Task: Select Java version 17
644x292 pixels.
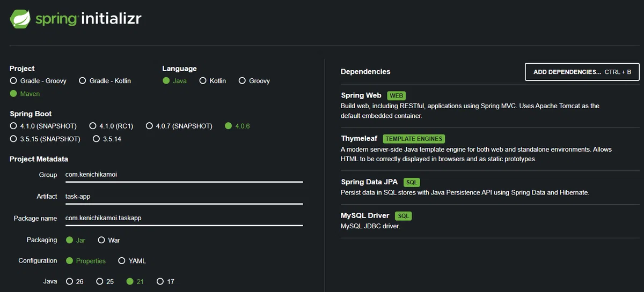Action: click(x=165, y=281)
